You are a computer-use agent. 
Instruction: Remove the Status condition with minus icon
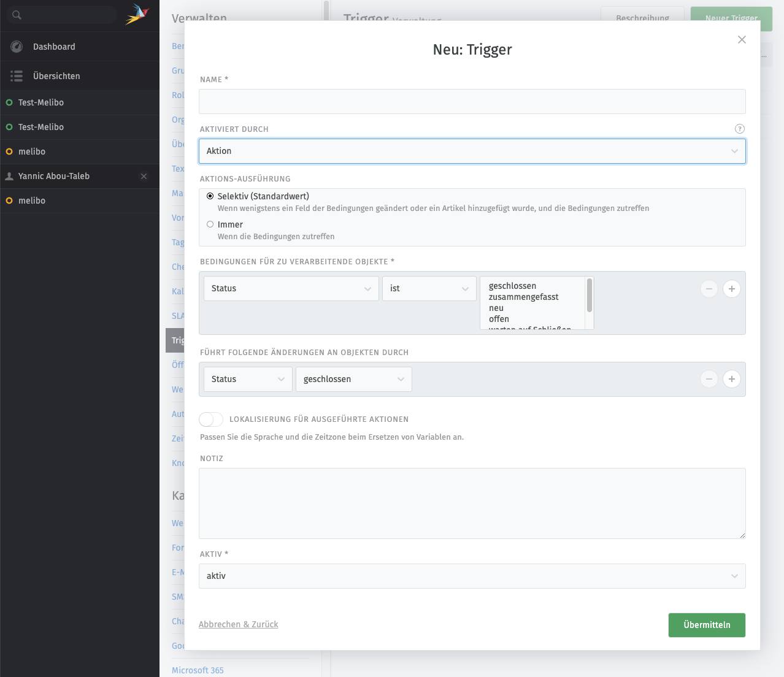pos(709,289)
